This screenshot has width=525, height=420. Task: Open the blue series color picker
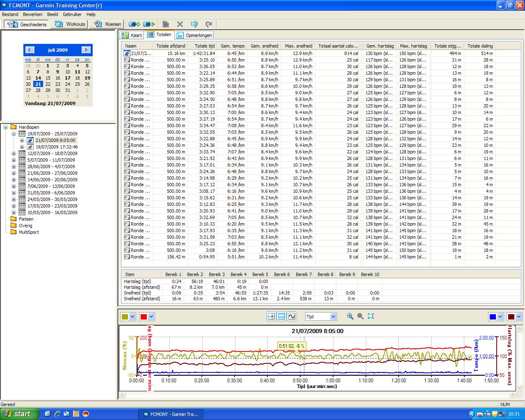coord(496,317)
